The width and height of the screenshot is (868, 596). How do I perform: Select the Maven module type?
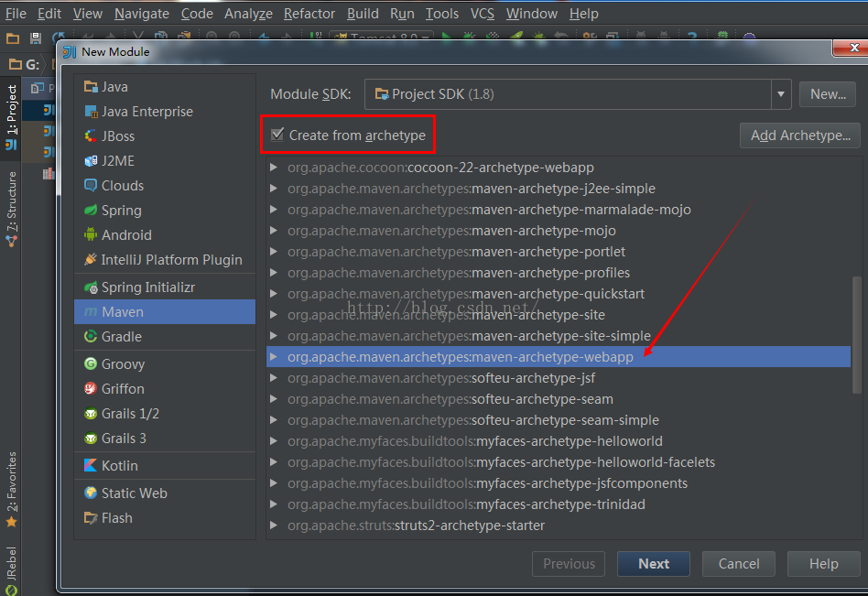coord(165,312)
